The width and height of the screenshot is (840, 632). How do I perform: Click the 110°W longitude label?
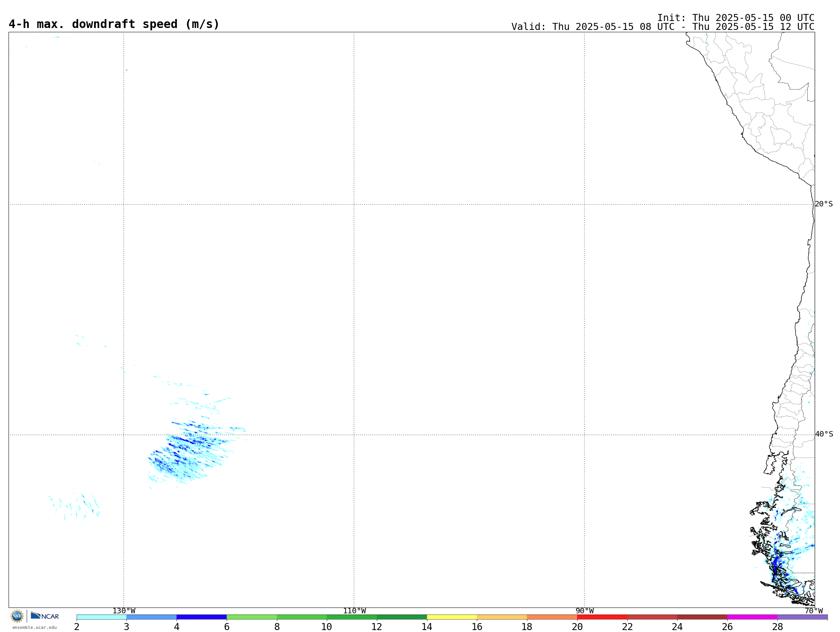(x=354, y=611)
